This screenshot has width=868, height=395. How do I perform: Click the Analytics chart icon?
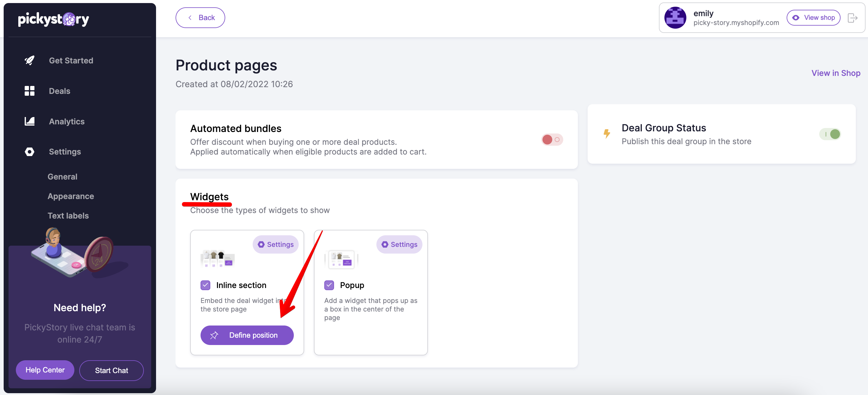30,121
